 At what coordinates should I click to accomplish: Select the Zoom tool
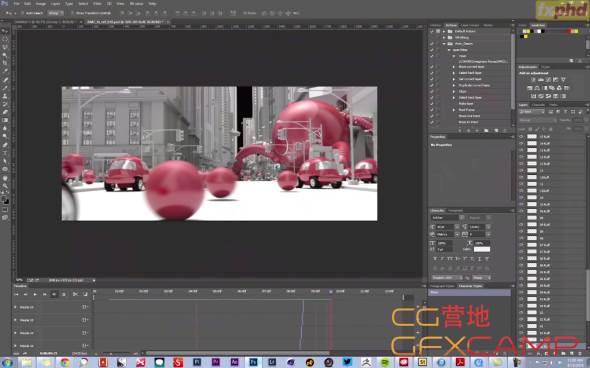5,186
